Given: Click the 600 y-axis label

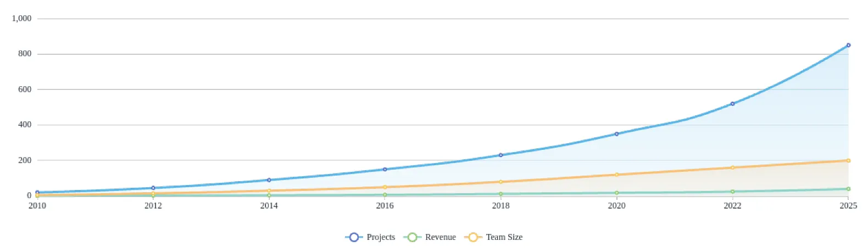Looking at the screenshot, I should (25, 89).
